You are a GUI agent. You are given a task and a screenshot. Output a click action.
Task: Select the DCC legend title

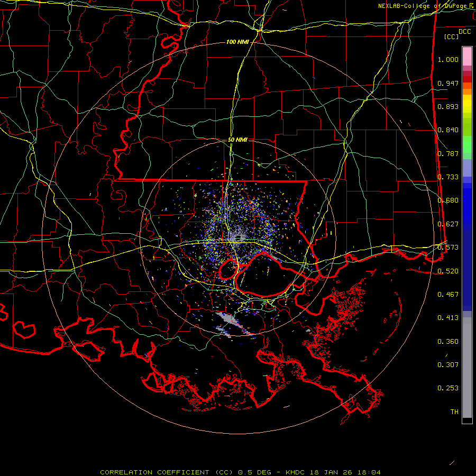coord(464,32)
